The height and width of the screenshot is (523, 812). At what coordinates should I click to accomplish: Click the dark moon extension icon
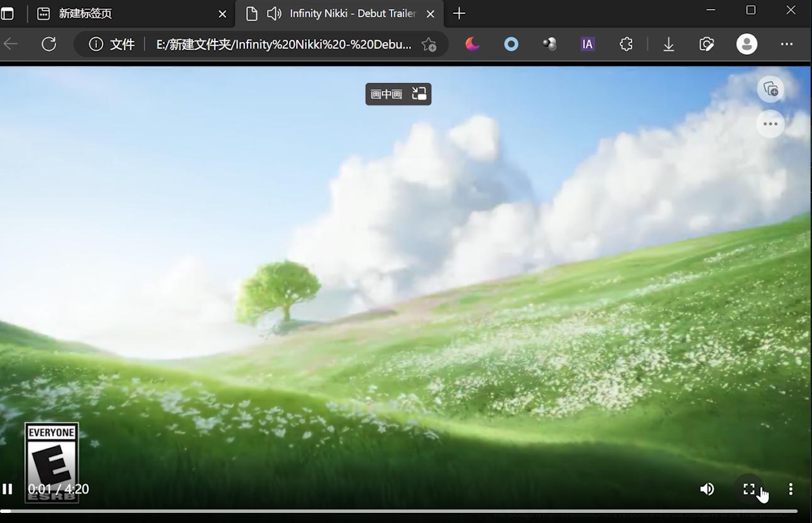tap(472, 44)
